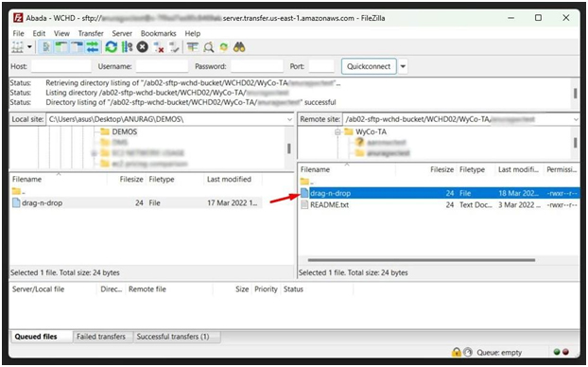Viewport: 588px width, 367px height.
Task: Click the Port input field
Action: pos(321,66)
